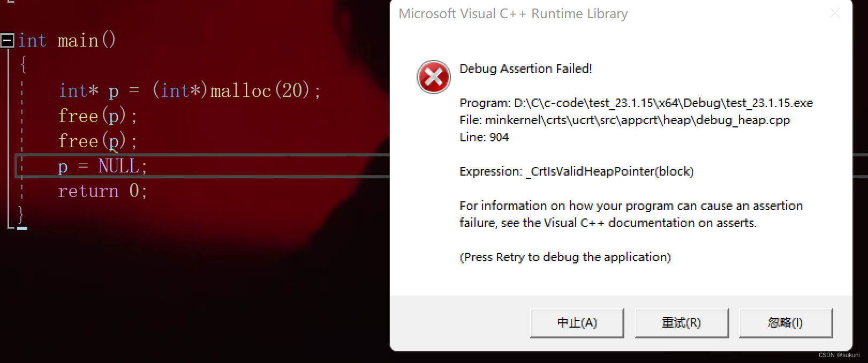Click the dialog title Microsoft Visual C++ Runtime Library
The image size is (868, 363).
pos(513,14)
